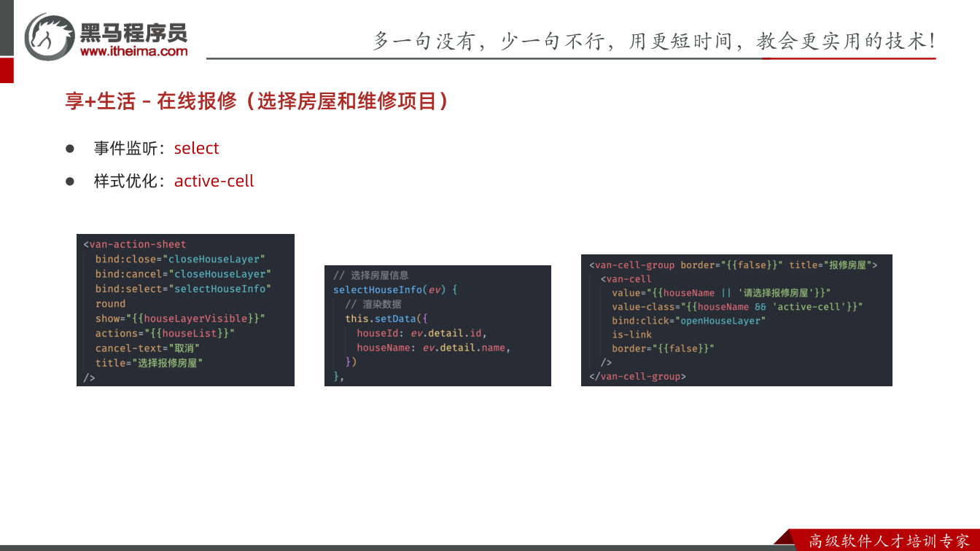This screenshot has width=980, height=551.
Task: Click the red square in left margin
Action: point(7,71)
